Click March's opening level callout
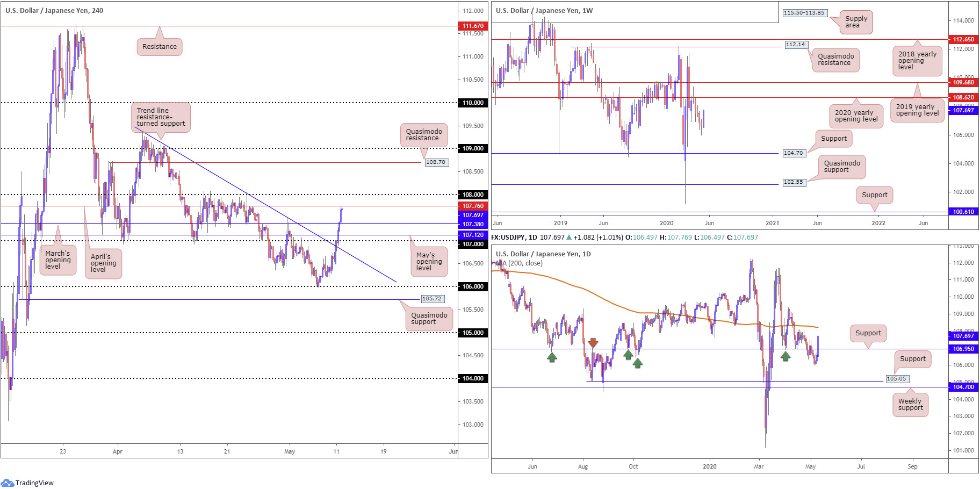This screenshot has height=489, width=980. (57, 260)
